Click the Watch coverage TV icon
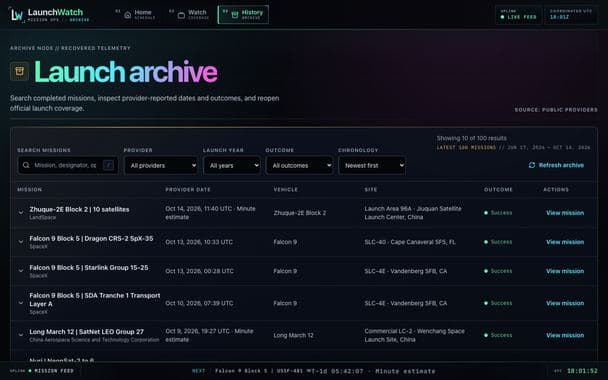Viewport: 608px width, 380px height. [181, 15]
